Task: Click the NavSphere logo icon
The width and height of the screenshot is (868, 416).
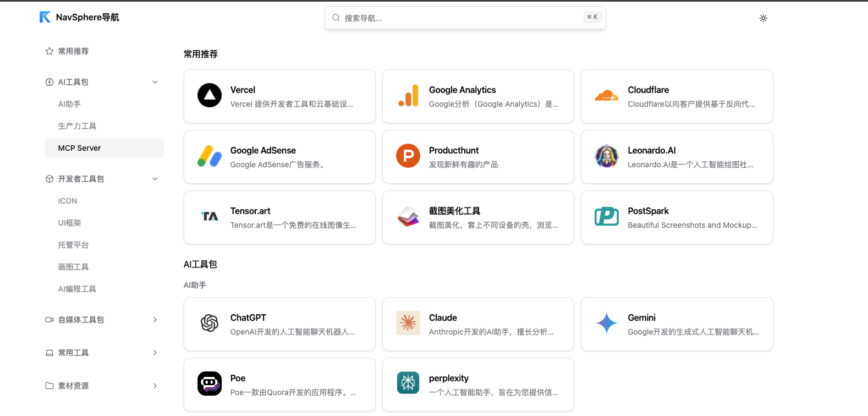Action: click(x=45, y=17)
